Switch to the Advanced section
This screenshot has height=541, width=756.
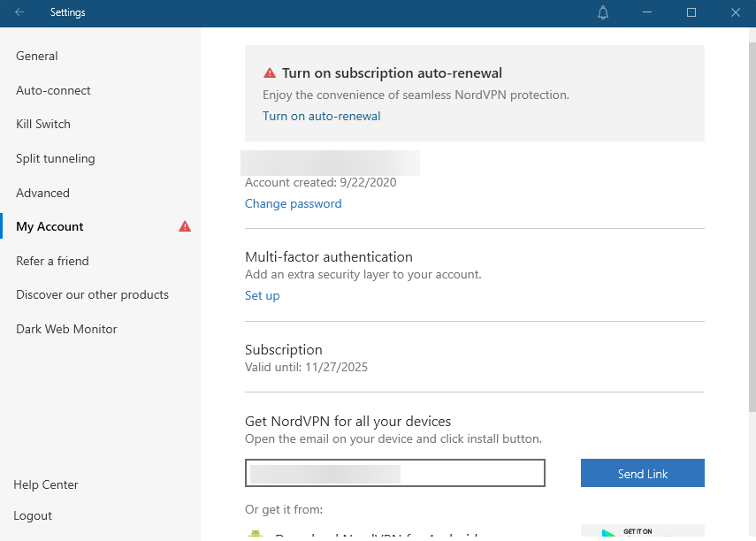[x=42, y=193]
